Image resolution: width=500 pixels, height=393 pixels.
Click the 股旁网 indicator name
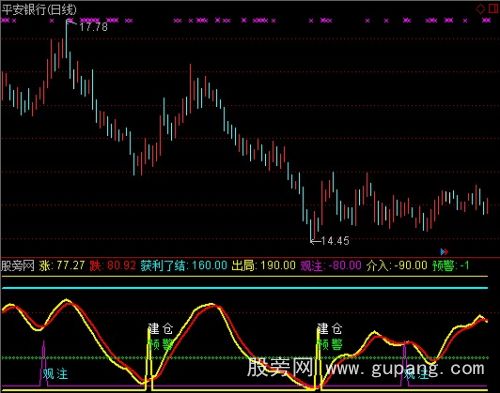pos(18,266)
